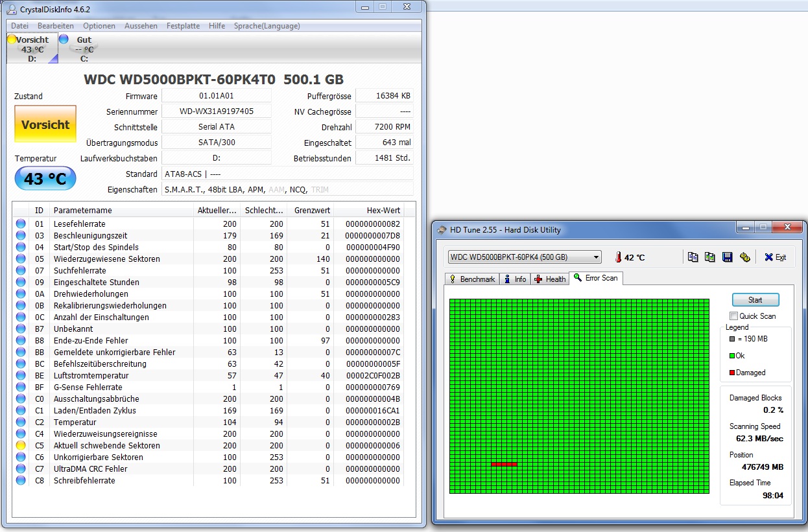Click the HD Tune copy text icon
Viewport: 808px width, 532px height.
693,257
